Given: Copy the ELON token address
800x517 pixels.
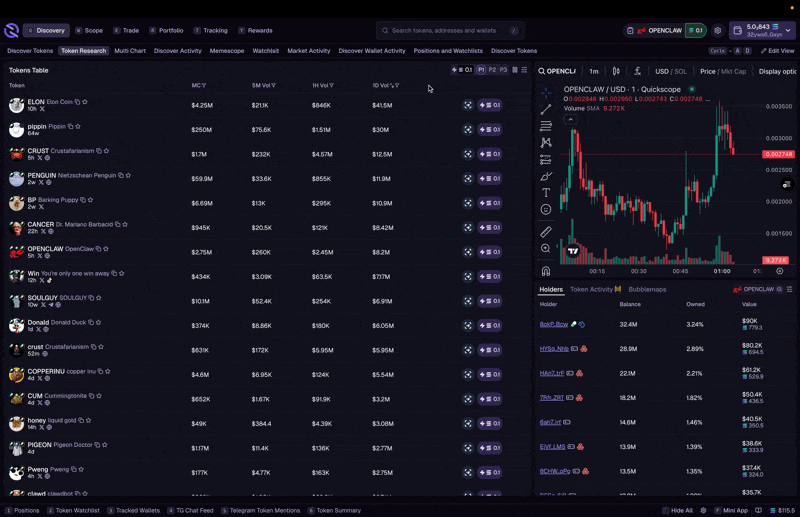Looking at the screenshot, I should [x=78, y=102].
